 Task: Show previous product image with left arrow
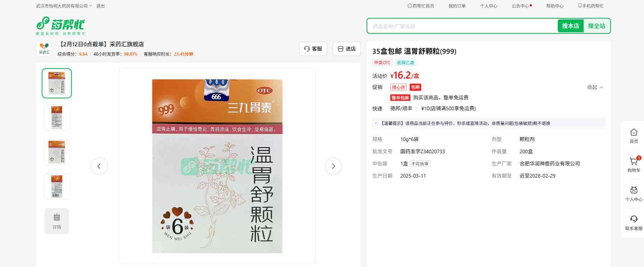(99, 166)
